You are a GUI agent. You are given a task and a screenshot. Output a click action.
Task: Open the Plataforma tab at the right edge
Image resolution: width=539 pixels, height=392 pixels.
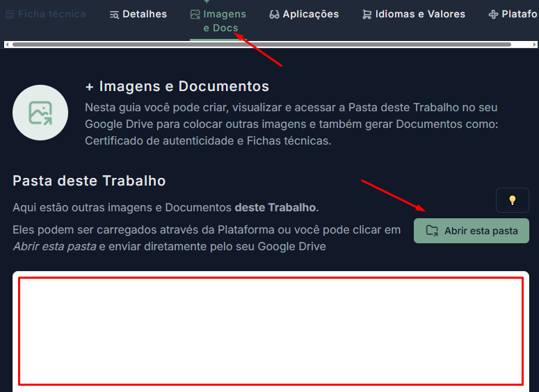click(x=513, y=14)
